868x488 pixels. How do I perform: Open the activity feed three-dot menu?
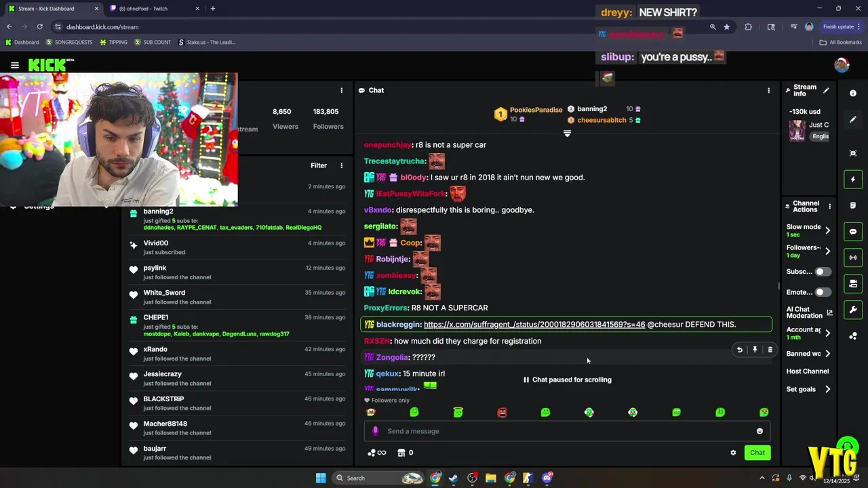pos(341,165)
